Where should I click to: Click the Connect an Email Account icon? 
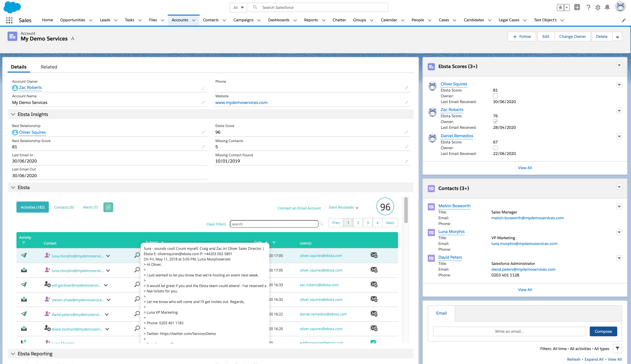pyautogui.click(x=299, y=207)
